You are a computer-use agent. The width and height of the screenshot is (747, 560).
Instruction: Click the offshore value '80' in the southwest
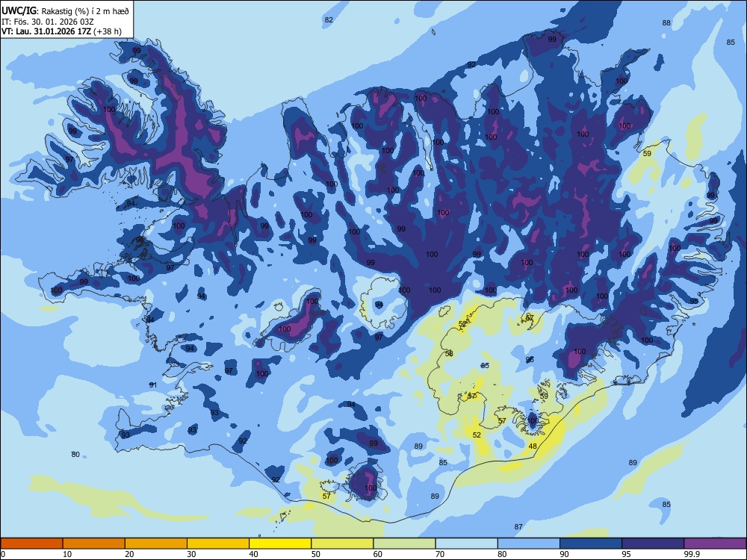(75, 454)
